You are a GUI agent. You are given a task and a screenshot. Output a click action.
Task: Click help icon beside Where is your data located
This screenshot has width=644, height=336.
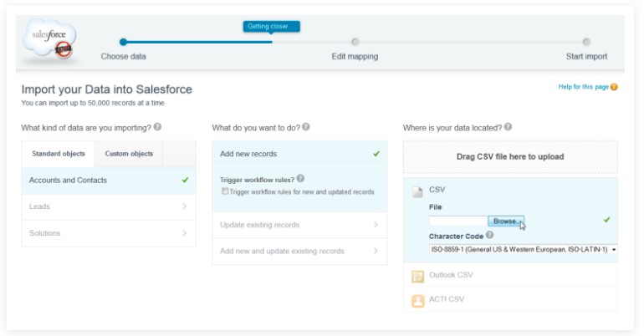click(508, 127)
